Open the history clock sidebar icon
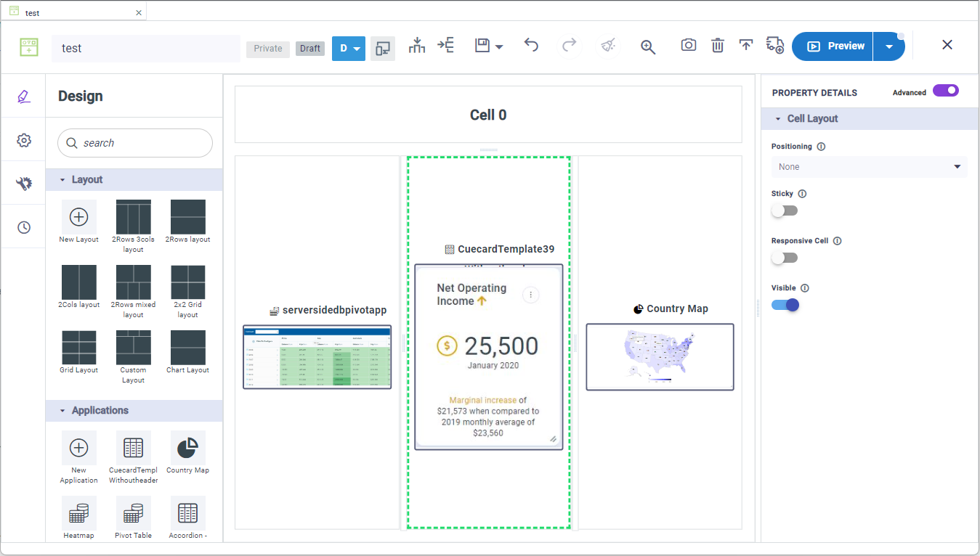980x556 pixels. tap(24, 227)
